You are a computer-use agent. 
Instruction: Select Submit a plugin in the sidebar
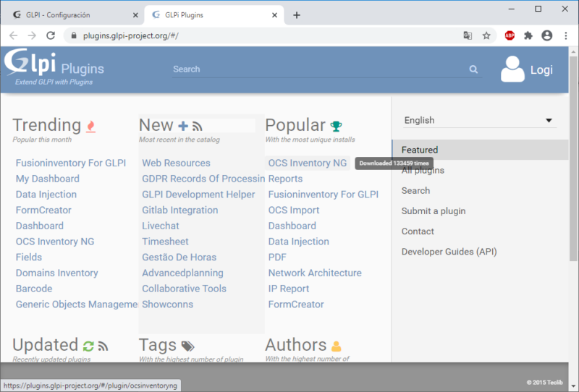coord(434,211)
